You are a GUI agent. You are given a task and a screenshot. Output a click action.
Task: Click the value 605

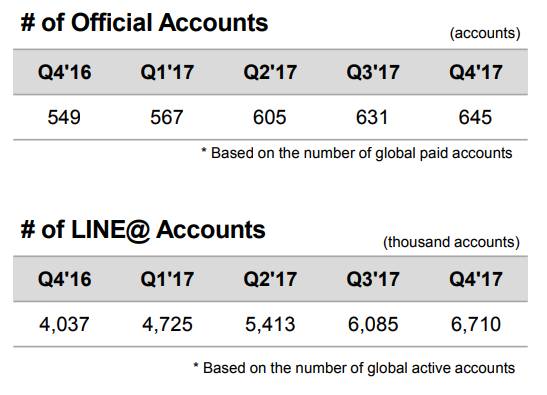pos(270,117)
